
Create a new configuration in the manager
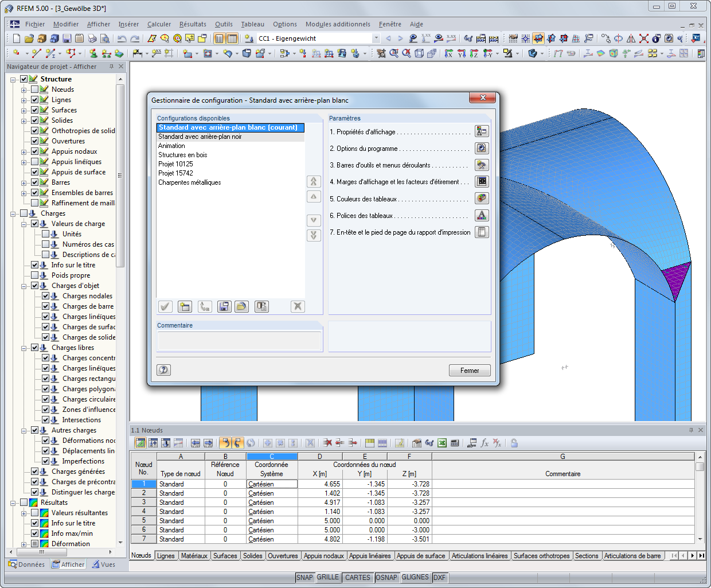pos(185,306)
